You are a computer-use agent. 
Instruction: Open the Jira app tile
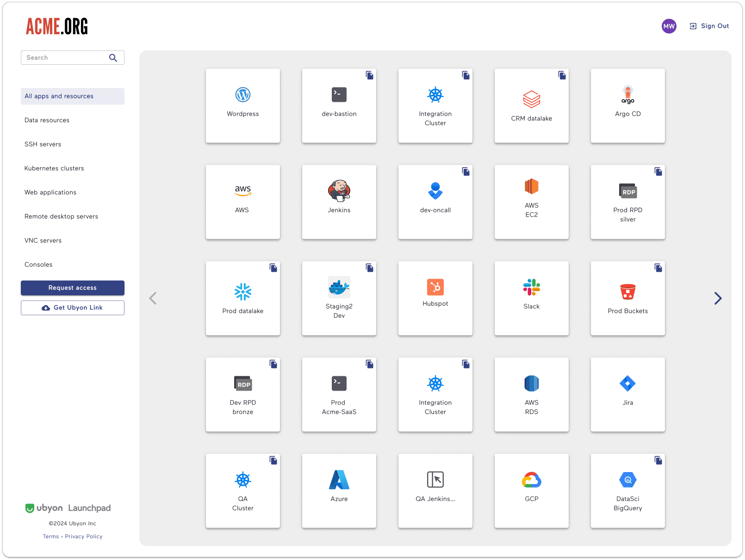coord(628,395)
